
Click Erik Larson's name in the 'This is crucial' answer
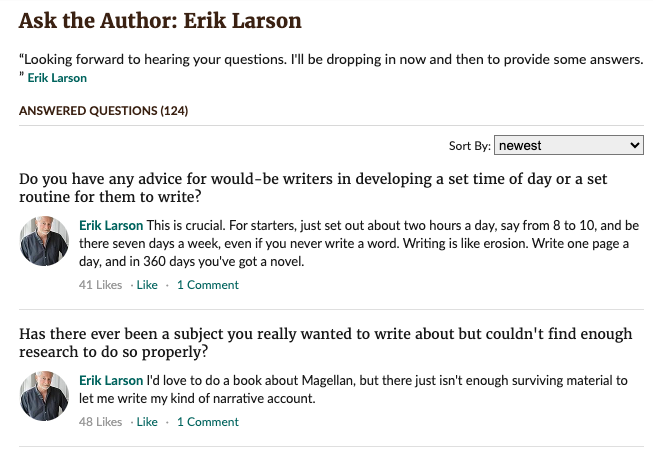click(111, 225)
